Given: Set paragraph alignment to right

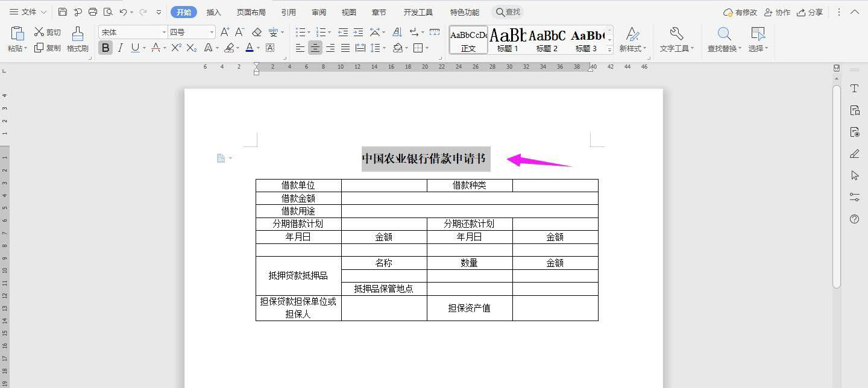Looking at the screenshot, I should [330, 48].
